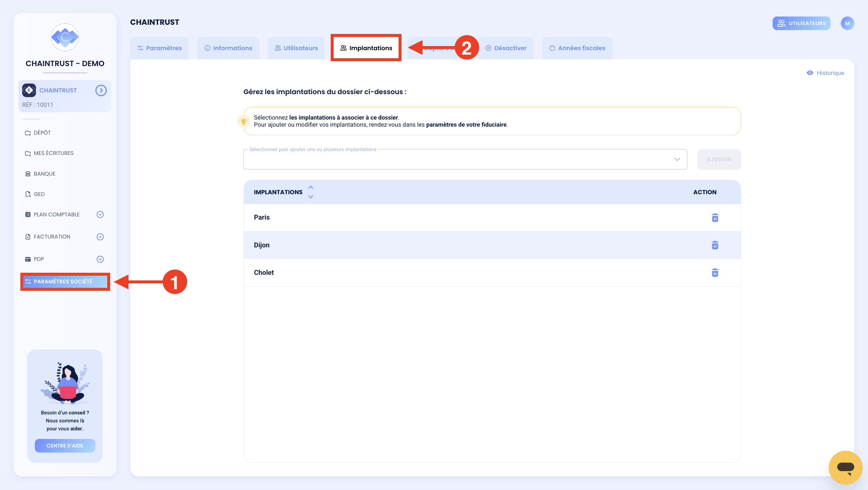
Task: Select the Paris row text
Action: pyautogui.click(x=262, y=217)
